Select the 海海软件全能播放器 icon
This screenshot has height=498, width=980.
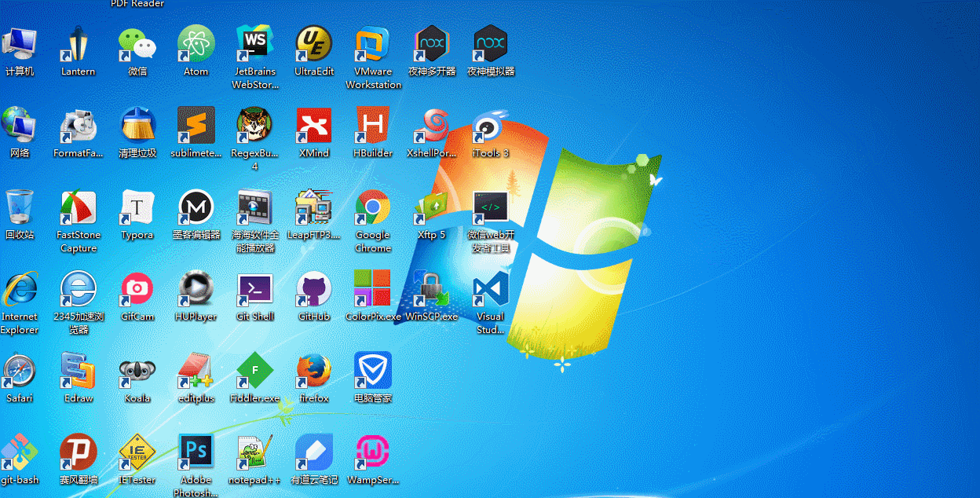tap(255, 207)
